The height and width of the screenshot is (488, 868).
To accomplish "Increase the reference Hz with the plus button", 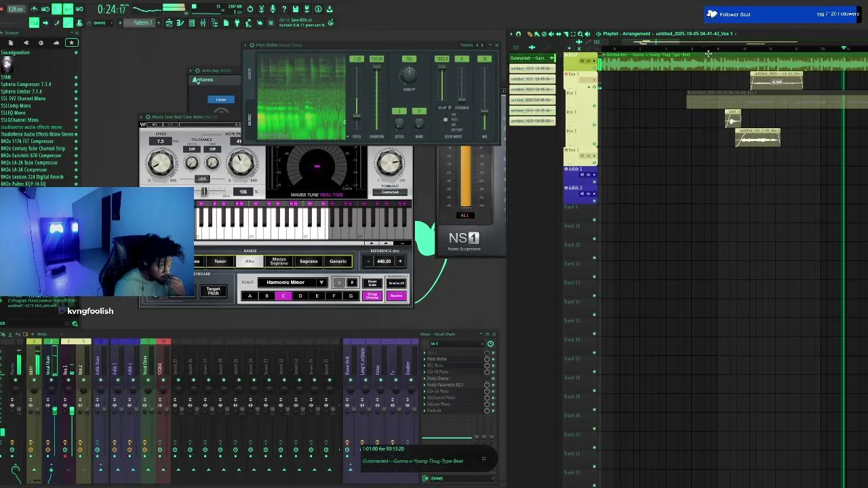I will pyautogui.click(x=400, y=261).
